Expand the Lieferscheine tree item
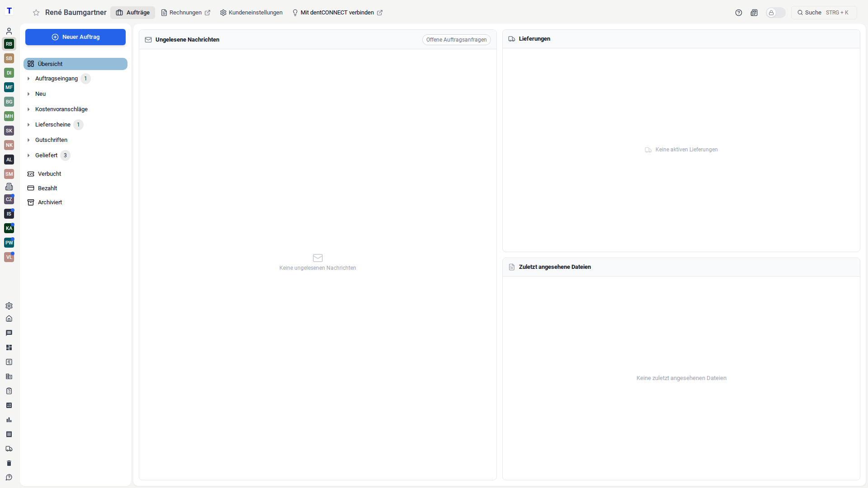 pos(28,125)
